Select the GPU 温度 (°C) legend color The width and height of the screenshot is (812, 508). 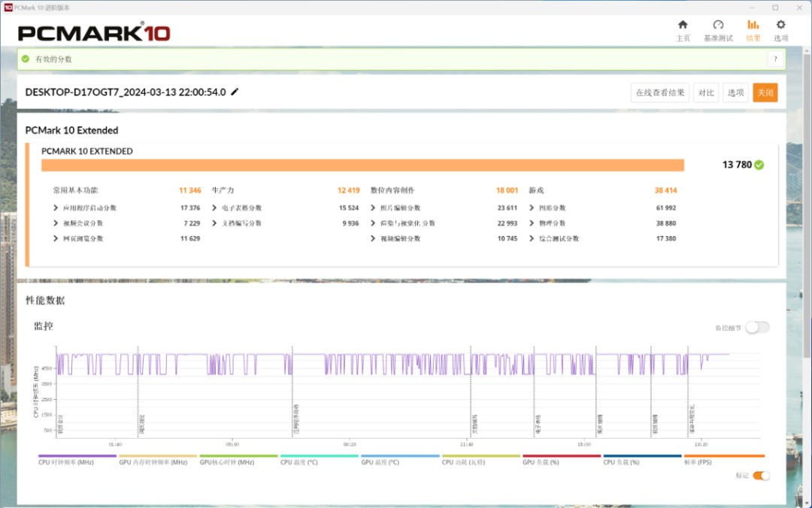coord(400,456)
